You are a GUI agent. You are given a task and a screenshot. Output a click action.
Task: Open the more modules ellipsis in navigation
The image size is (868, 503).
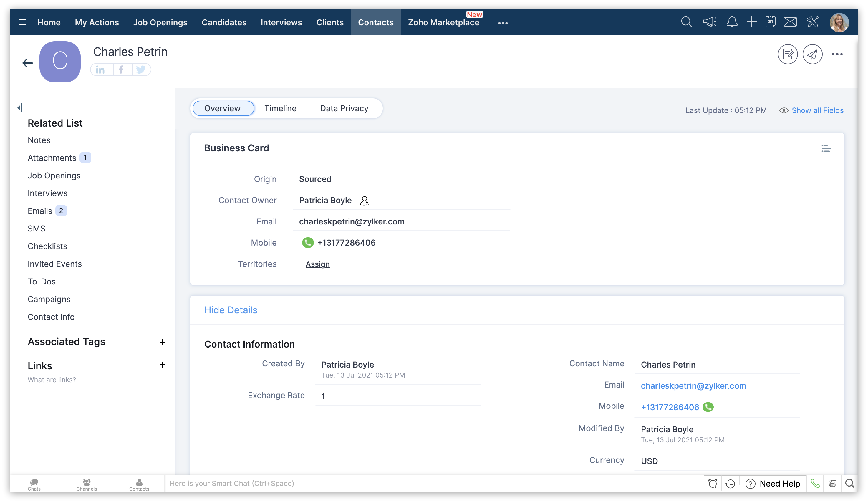click(503, 23)
